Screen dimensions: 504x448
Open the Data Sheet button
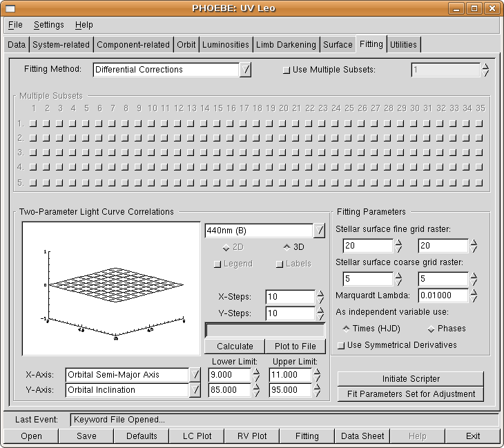click(x=362, y=436)
